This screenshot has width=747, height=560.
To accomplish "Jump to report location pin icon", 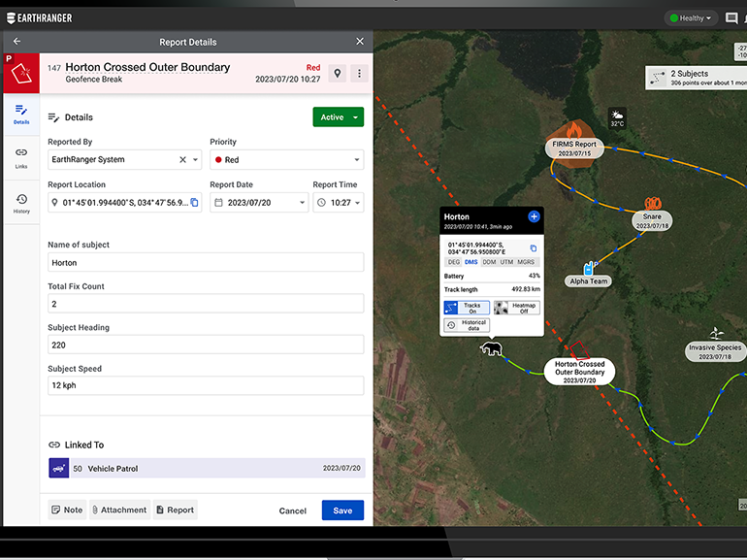I will point(338,74).
